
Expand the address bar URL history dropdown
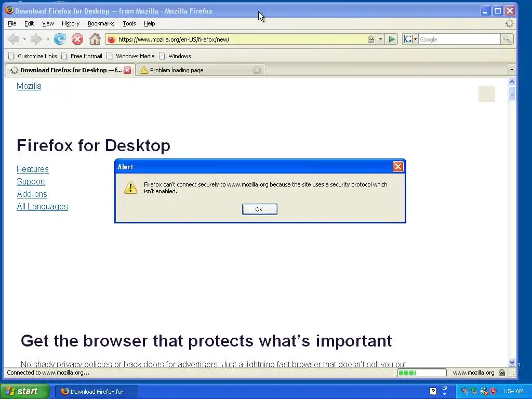point(380,39)
